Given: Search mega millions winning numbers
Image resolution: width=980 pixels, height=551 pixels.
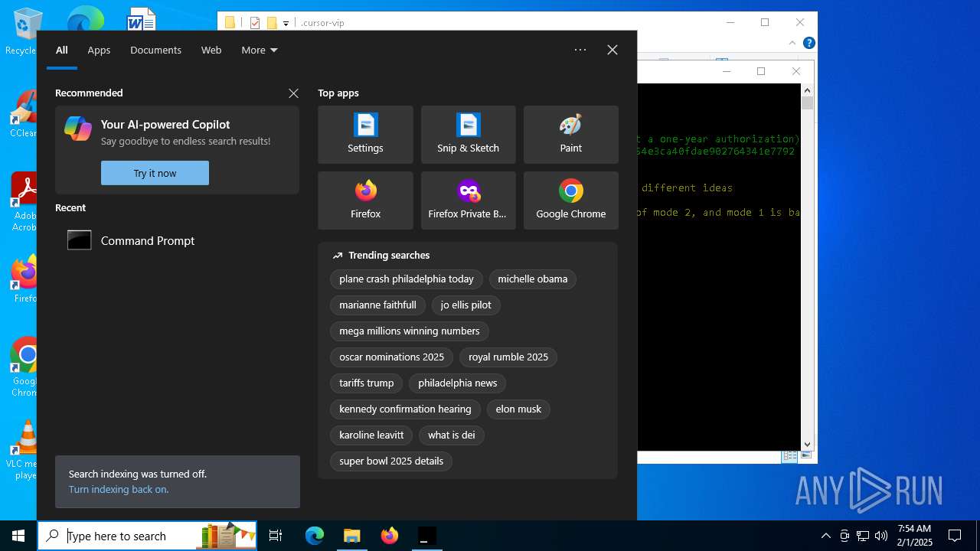Looking at the screenshot, I should 410,331.
